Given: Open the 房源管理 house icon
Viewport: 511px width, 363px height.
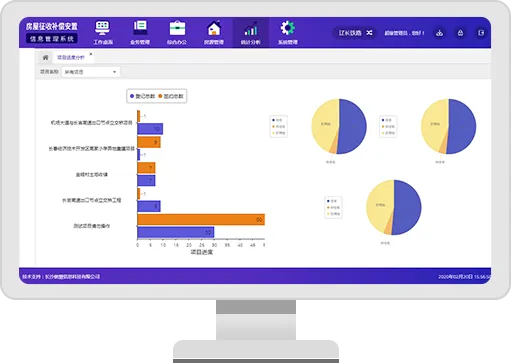Looking at the screenshot, I should 214,28.
